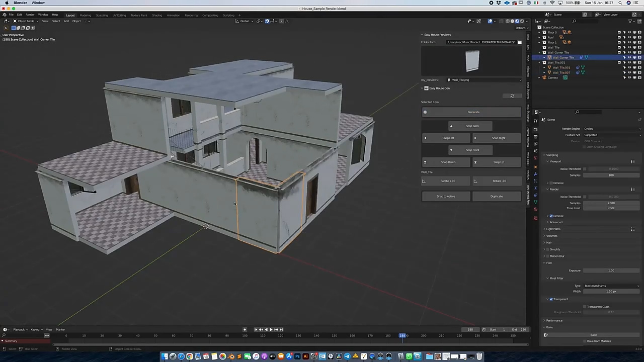This screenshot has width=644, height=362.
Task: Collapse the Wall_Tile.001 collection
Action: pos(539,62)
